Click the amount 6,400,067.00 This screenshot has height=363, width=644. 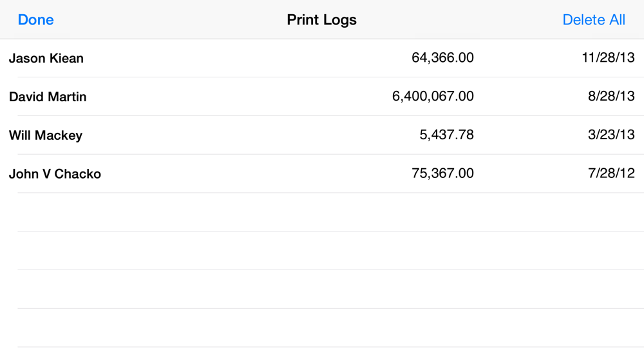pos(433,96)
